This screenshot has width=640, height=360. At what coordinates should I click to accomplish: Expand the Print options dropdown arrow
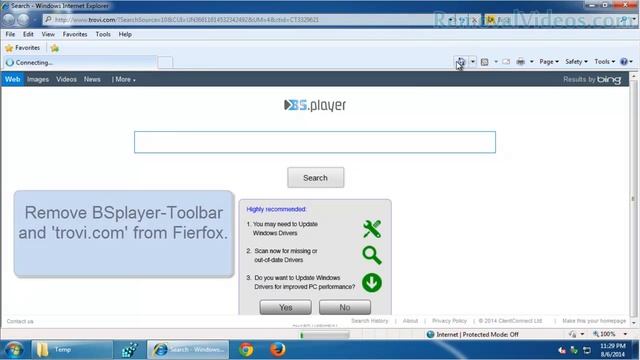pos(531,62)
